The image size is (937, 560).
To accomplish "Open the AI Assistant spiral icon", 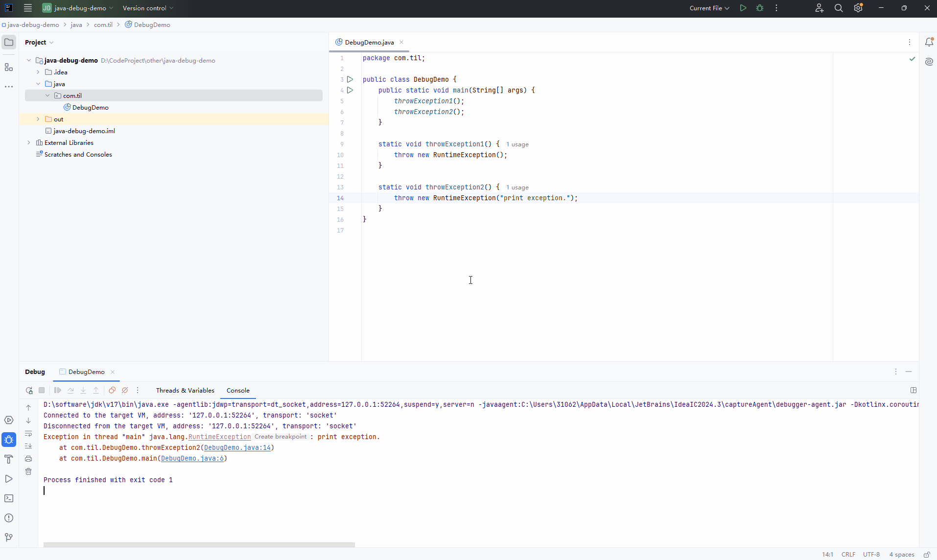I will point(929,62).
